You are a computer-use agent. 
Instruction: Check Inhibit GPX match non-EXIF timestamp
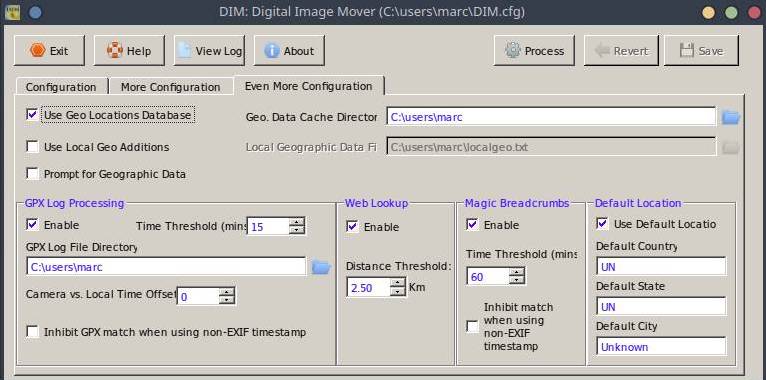[32, 332]
